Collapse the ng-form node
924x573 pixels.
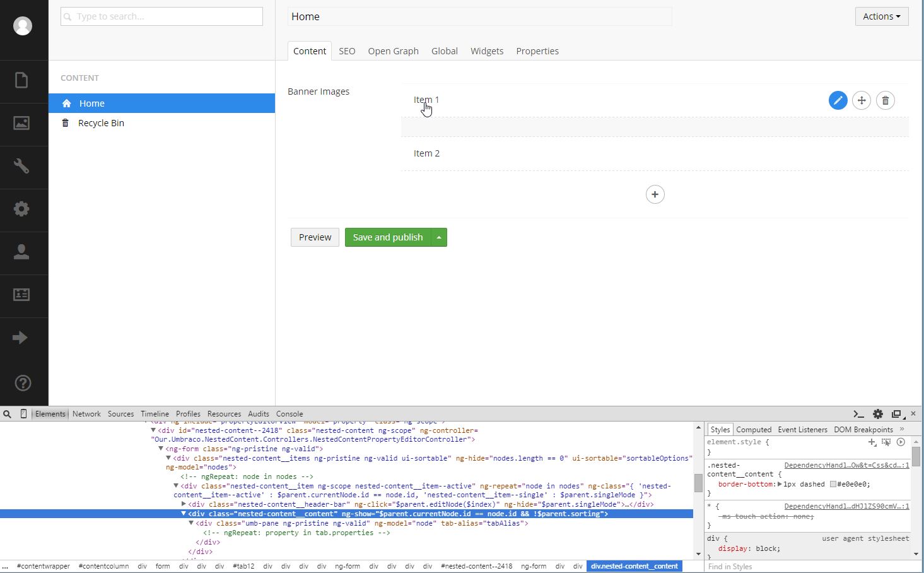[x=161, y=449]
